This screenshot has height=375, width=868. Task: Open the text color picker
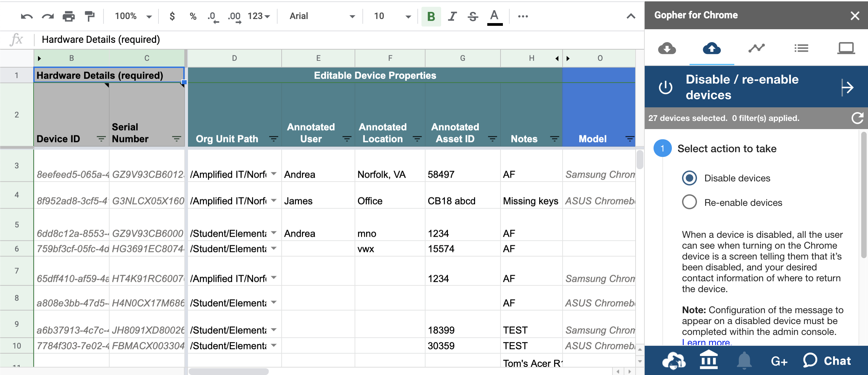pos(494,16)
